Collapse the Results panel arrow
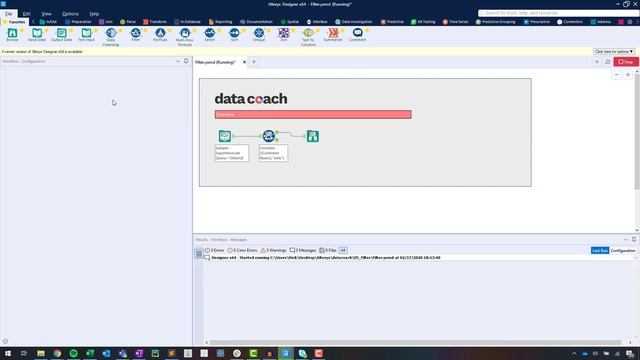 click(626, 239)
